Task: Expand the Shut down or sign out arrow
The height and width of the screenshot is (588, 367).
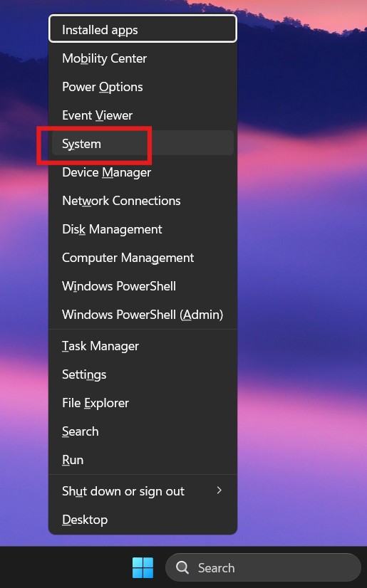Action: (219, 490)
